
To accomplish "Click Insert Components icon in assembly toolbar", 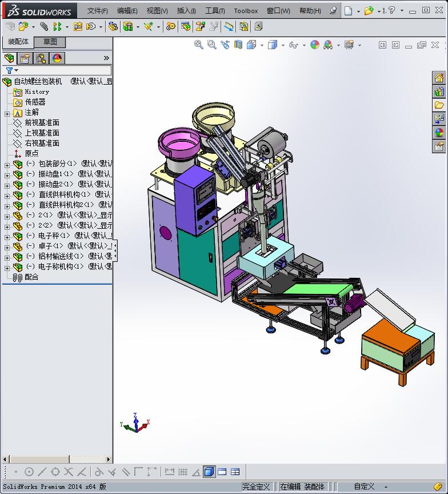I will (23, 26).
